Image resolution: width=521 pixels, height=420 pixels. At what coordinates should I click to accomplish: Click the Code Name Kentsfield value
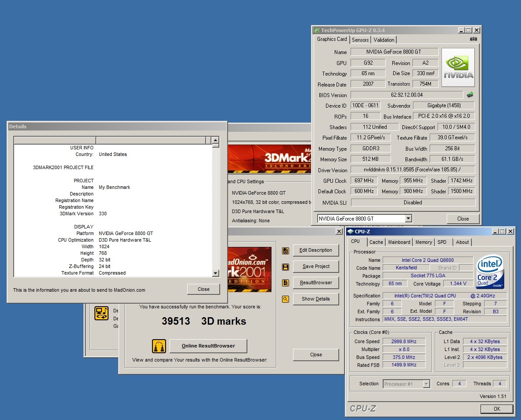click(x=406, y=268)
